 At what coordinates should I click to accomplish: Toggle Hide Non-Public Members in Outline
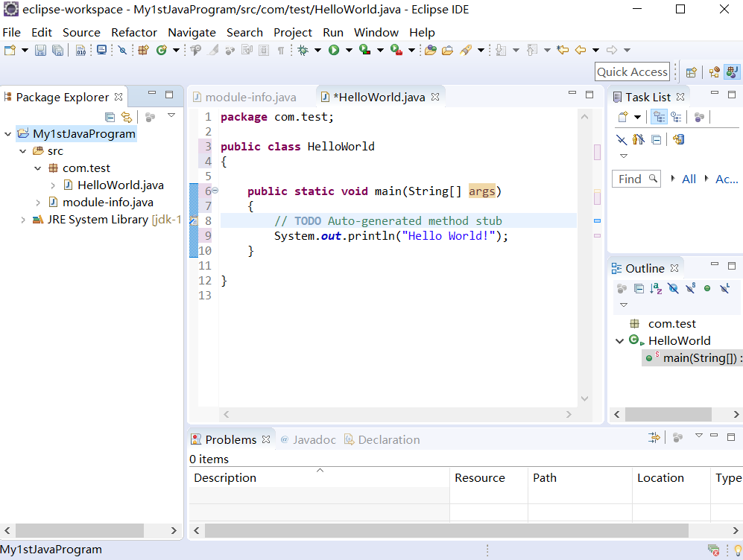click(707, 288)
